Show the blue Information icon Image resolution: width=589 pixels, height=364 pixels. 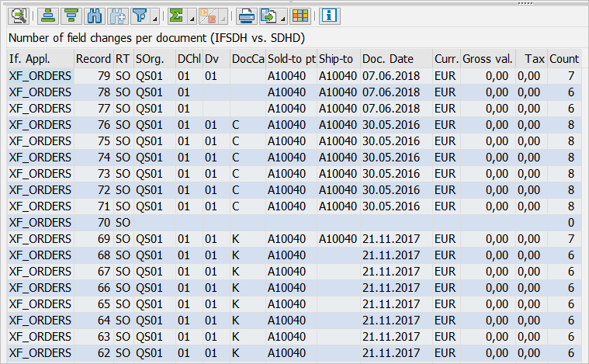coord(329,15)
